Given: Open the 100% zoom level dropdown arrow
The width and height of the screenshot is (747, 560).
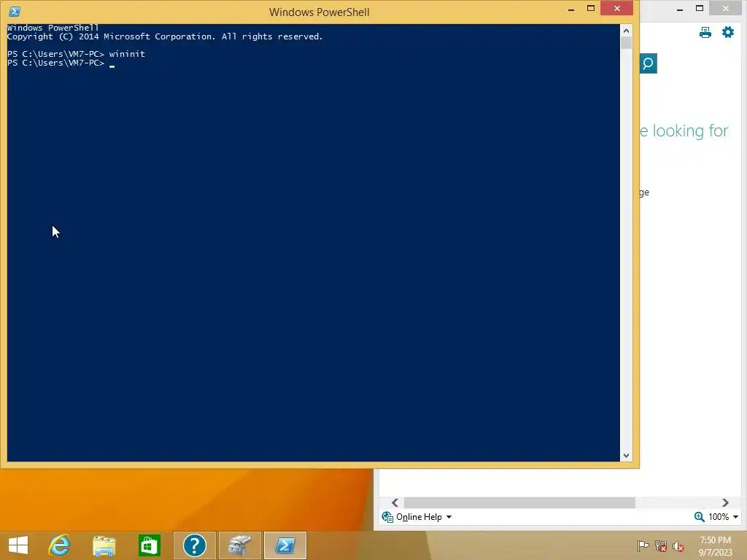Looking at the screenshot, I should [735, 517].
